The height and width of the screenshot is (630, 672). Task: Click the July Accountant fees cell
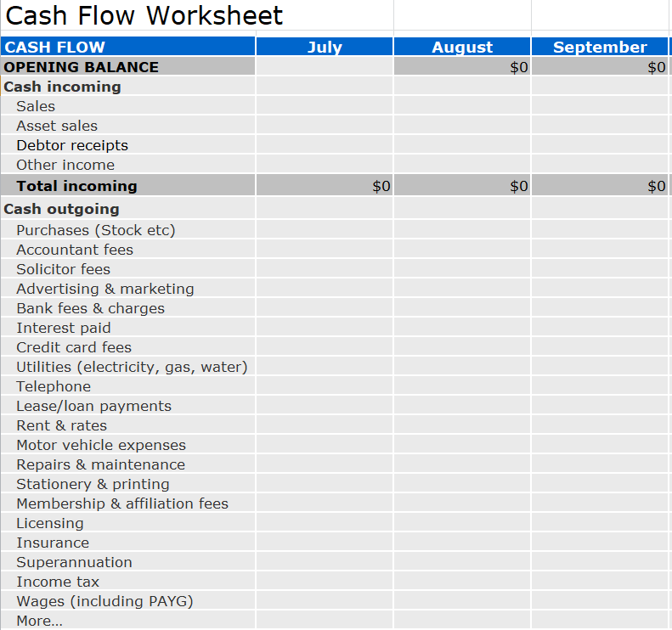[x=325, y=249]
